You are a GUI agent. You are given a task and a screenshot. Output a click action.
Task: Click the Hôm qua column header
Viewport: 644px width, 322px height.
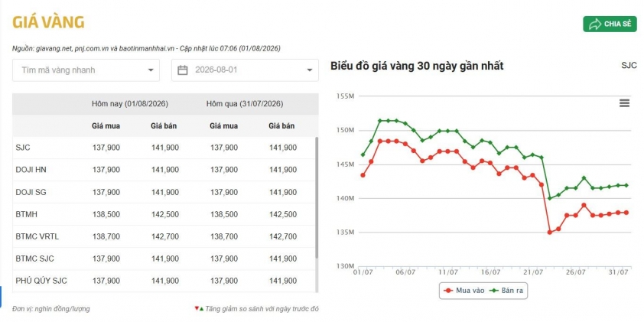245,104
